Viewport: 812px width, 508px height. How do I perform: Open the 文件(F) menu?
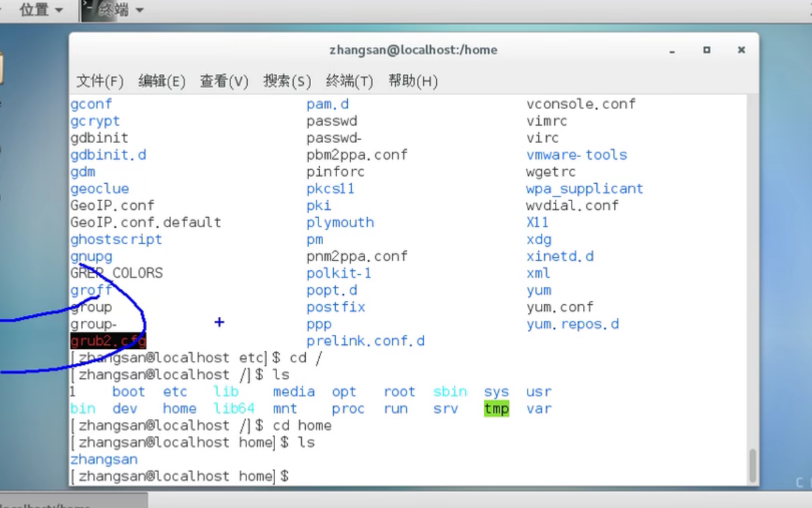[x=100, y=81]
